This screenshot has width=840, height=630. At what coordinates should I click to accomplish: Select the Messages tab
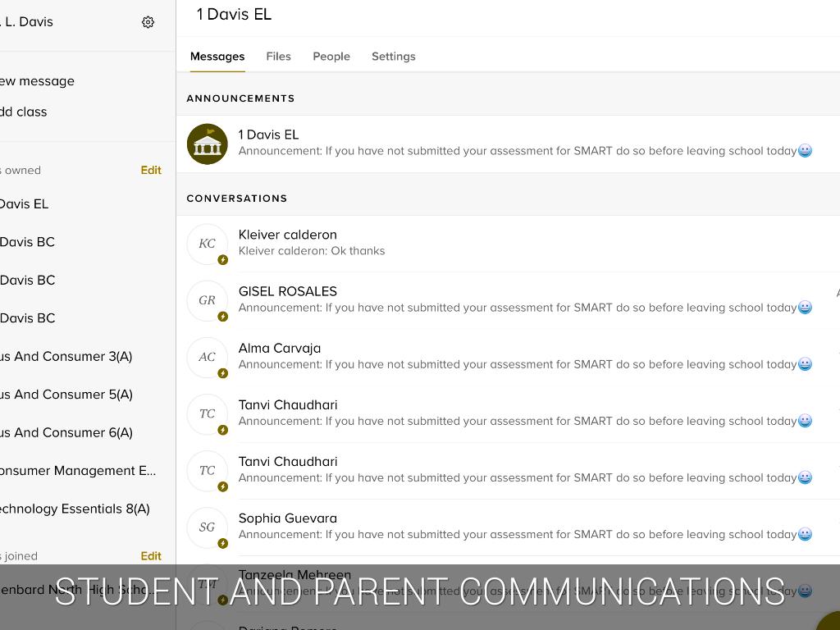point(217,57)
